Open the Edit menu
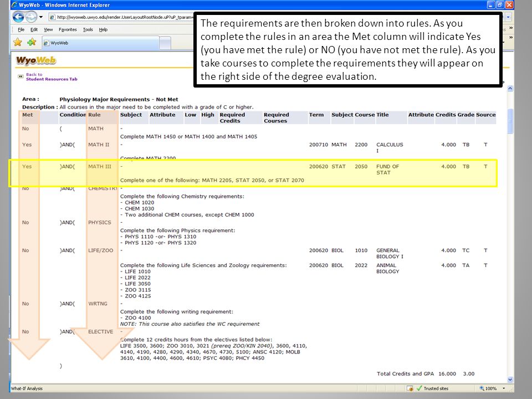This screenshot has height=399, width=532. [x=34, y=29]
